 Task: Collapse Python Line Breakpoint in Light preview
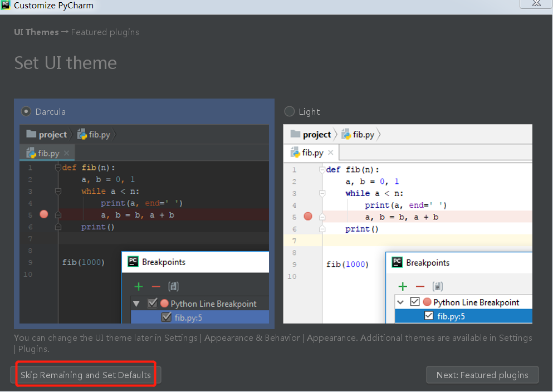400,302
